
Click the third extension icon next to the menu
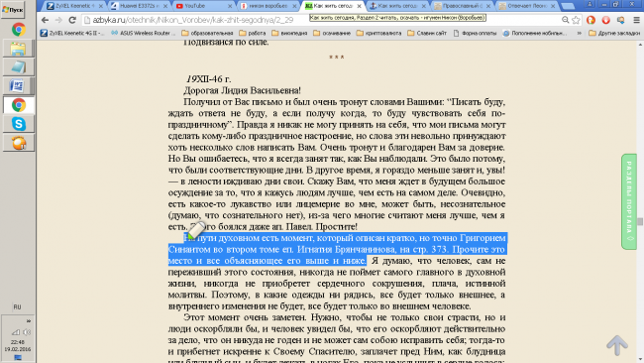click(x=621, y=20)
